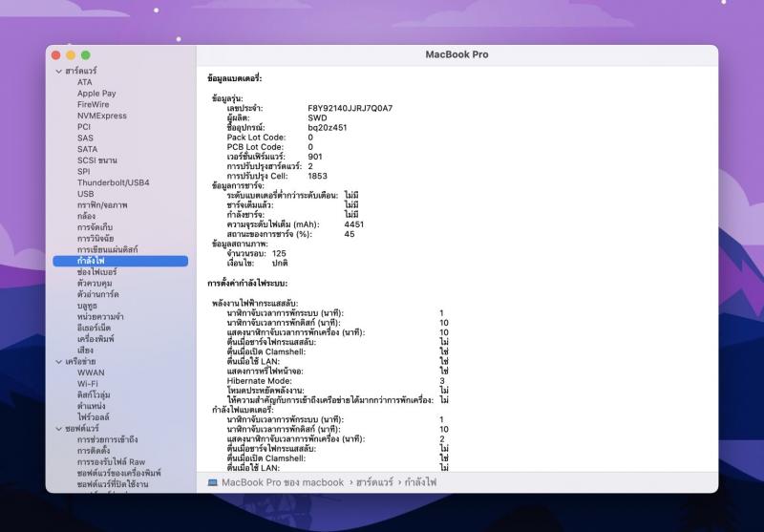This screenshot has height=532, width=764.
Task: Select SAS in the sidebar
Action: (x=85, y=138)
